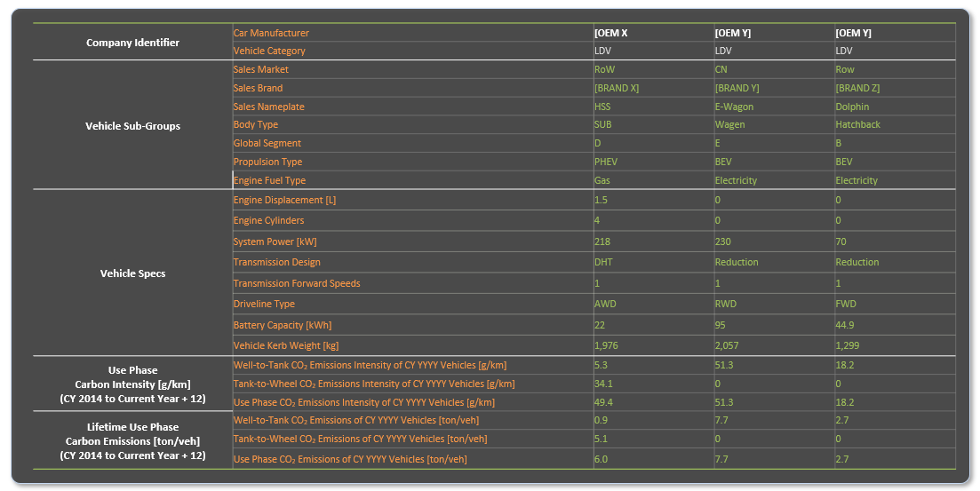
Task: Click the 1,976 kerb weight value
Action: coord(606,345)
